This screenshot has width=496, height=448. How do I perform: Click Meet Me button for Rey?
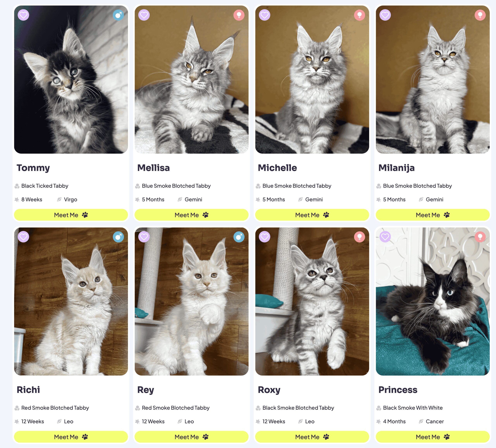pyautogui.click(x=191, y=437)
